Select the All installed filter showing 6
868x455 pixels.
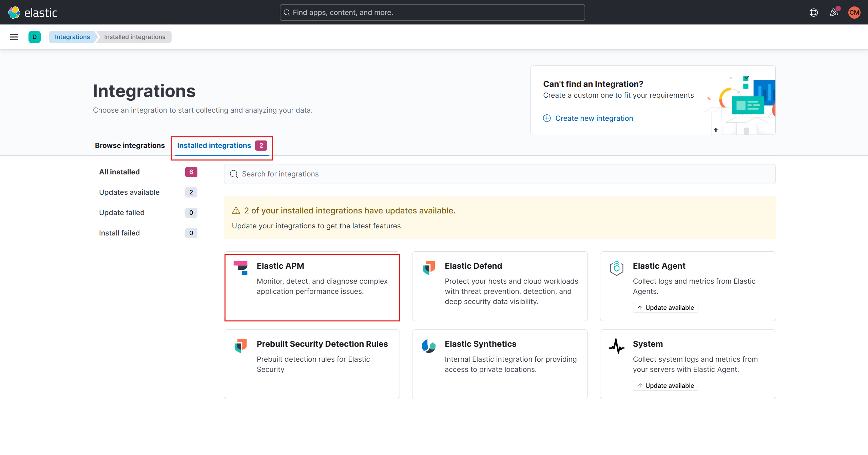pos(119,172)
